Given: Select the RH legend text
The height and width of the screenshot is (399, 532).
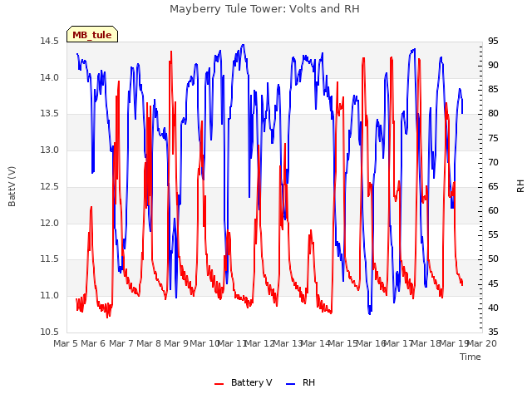Looking at the screenshot, I should [308, 382].
